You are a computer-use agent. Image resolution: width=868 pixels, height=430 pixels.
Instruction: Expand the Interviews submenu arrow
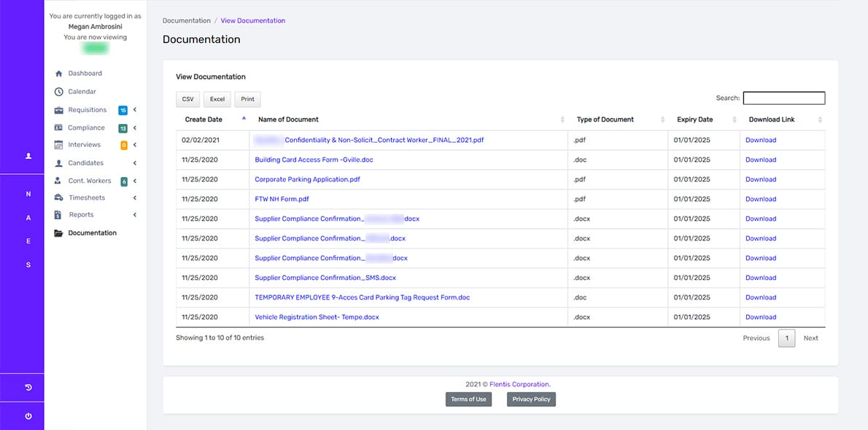point(135,145)
